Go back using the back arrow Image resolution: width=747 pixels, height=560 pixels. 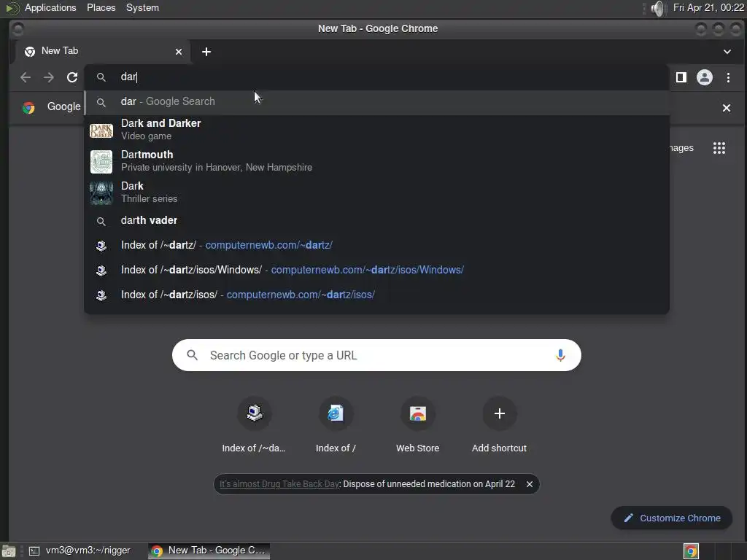pyautogui.click(x=26, y=77)
